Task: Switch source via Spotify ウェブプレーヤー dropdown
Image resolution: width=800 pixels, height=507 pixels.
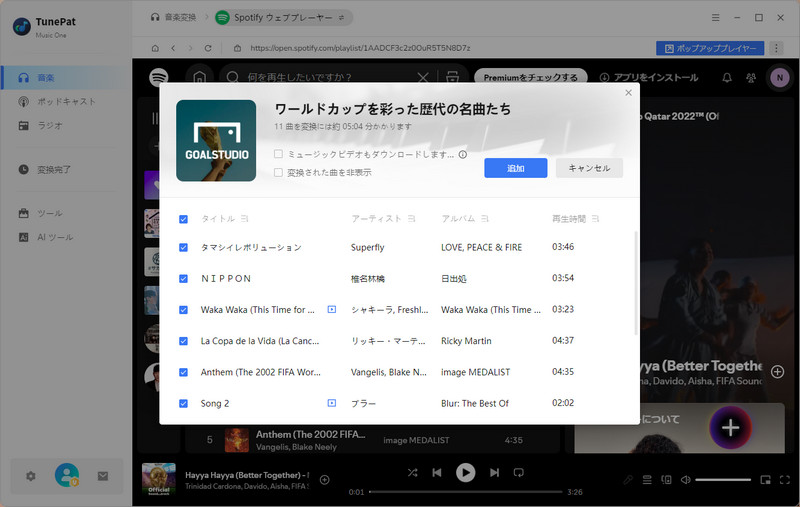Action: pos(284,18)
